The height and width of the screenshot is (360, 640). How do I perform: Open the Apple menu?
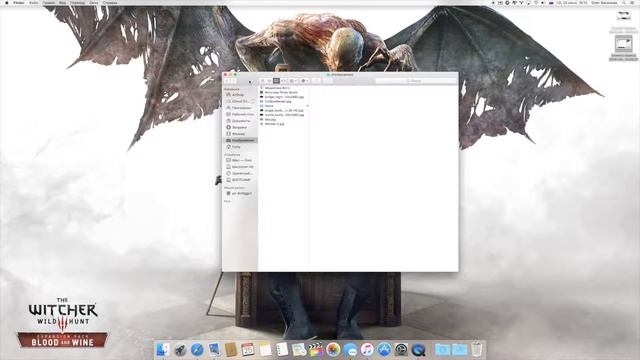6,2
